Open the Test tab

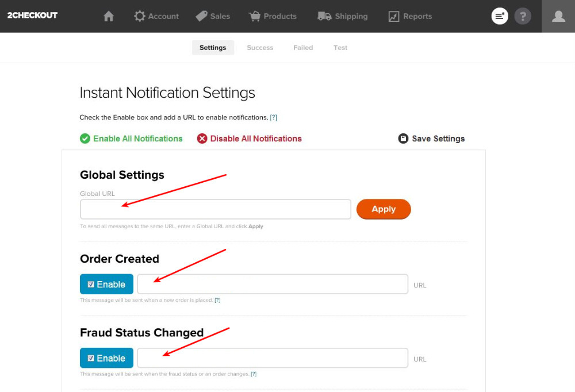[x=340, y=48]
